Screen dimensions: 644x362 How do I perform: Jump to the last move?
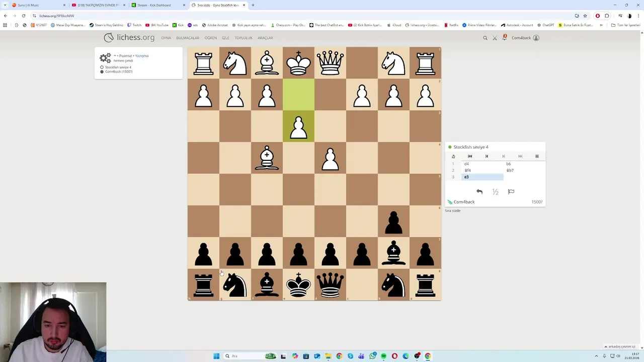[520, 156]
